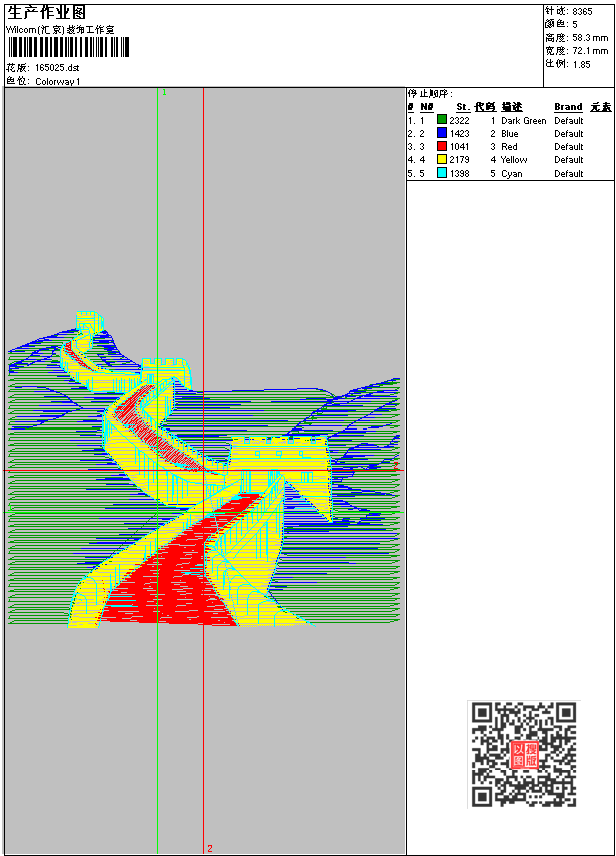Click the Yellow description text
Image resolution: width=616 pixels, height=856 pixels.
514,160
